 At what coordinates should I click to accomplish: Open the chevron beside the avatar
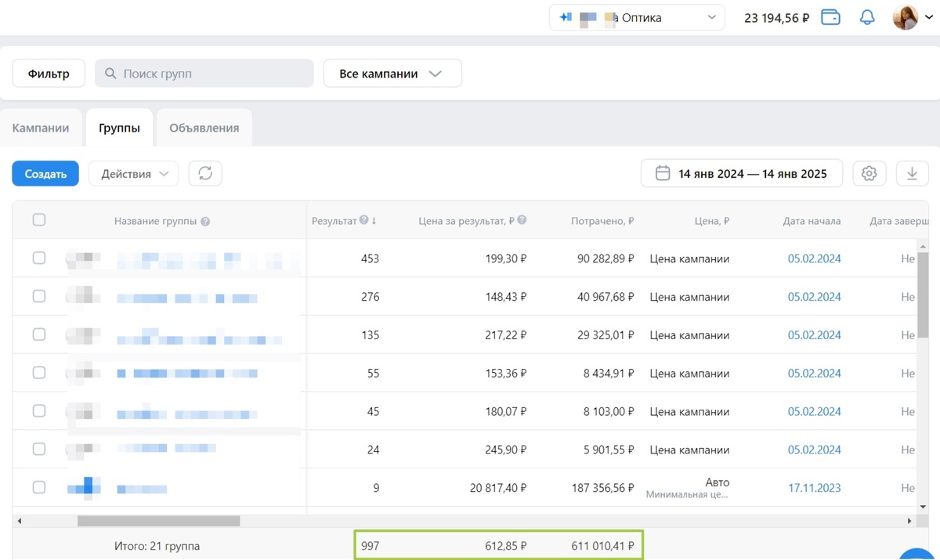pyautogui.click(x=929, y=17)
